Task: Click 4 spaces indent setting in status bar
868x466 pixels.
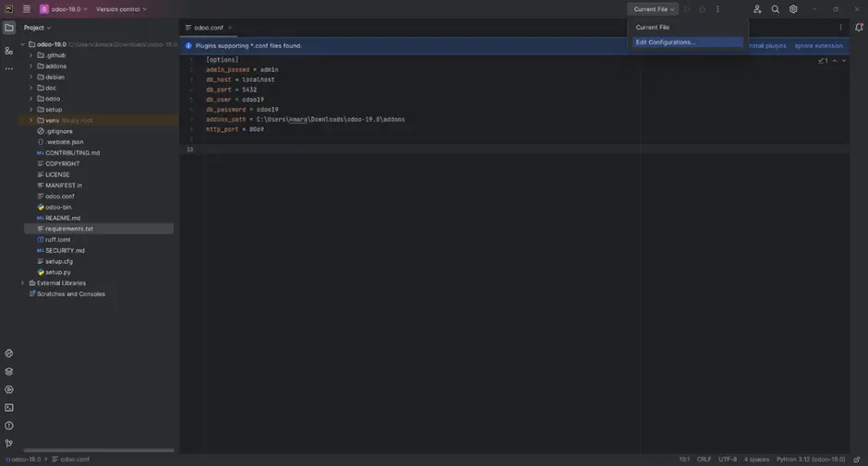Action: pos(756,460)
